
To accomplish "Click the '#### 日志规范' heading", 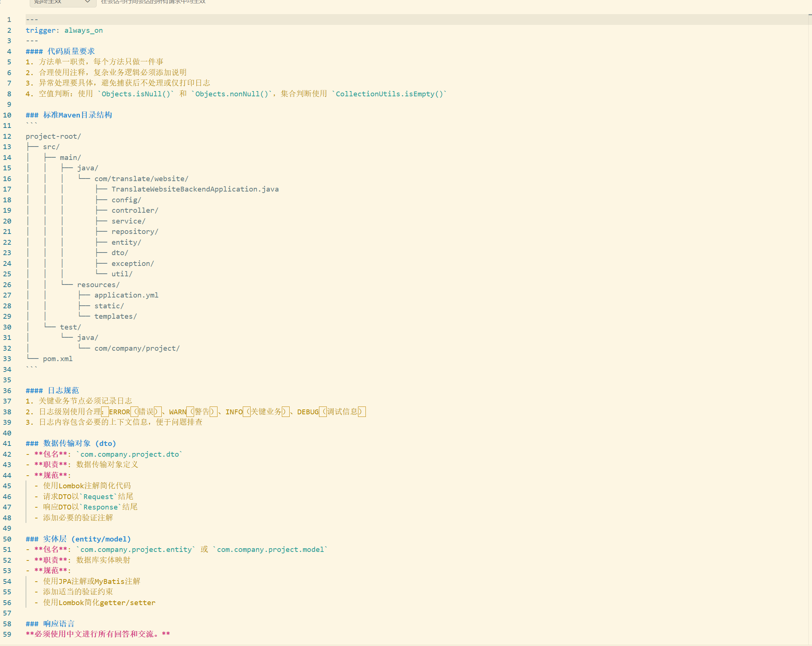I will click(52, 391).
